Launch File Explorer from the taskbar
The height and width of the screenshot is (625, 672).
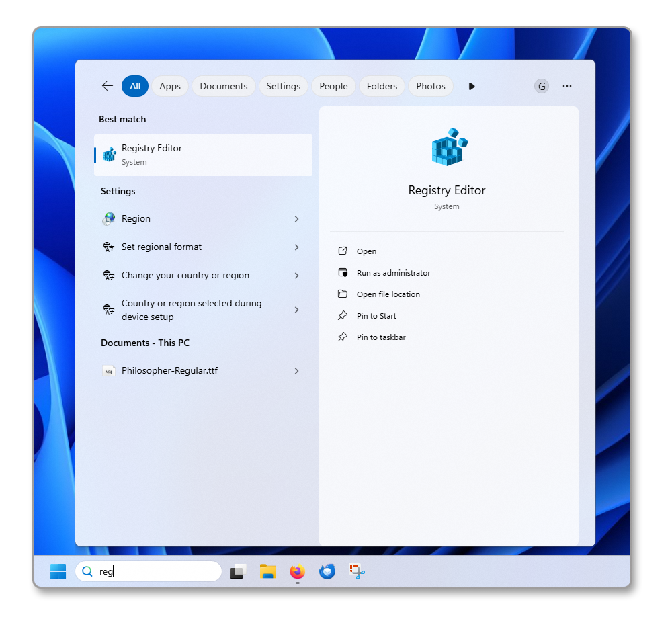(x=268, y=572)
